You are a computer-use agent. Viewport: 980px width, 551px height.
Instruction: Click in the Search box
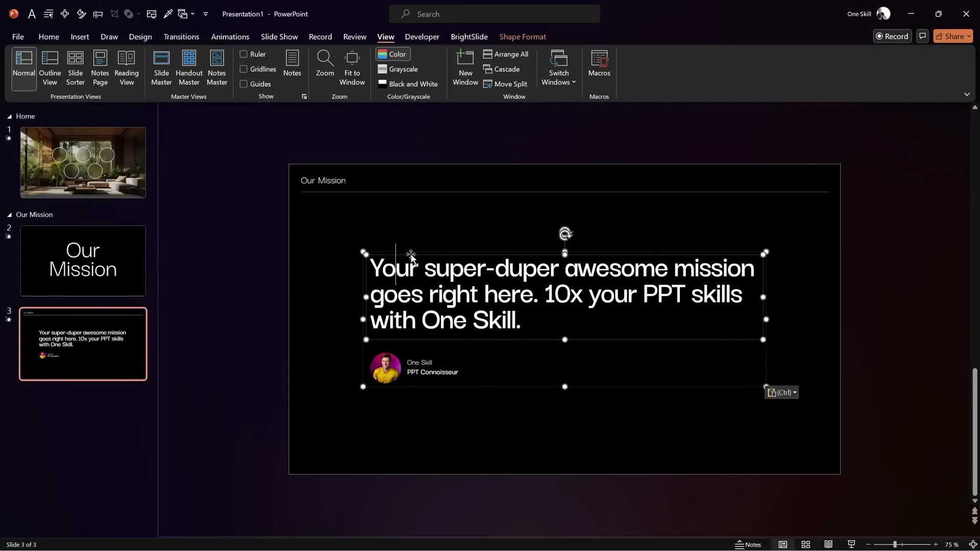click(x=494, y=14)
